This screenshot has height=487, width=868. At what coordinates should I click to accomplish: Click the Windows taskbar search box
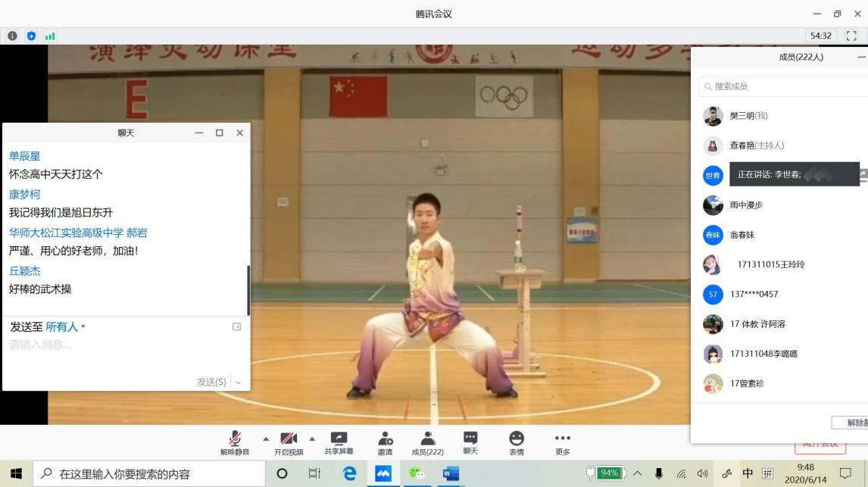click(x=149, y=473)
